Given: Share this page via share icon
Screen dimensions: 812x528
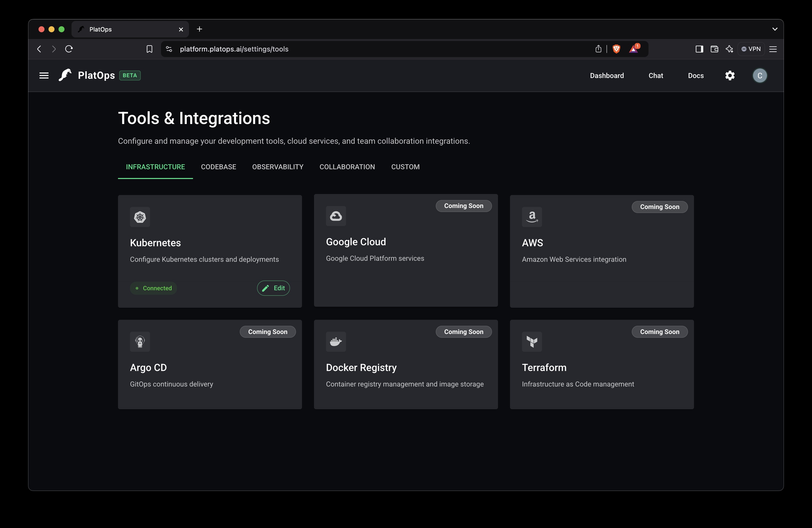Looking at the screenshot, I should point(598,49).
